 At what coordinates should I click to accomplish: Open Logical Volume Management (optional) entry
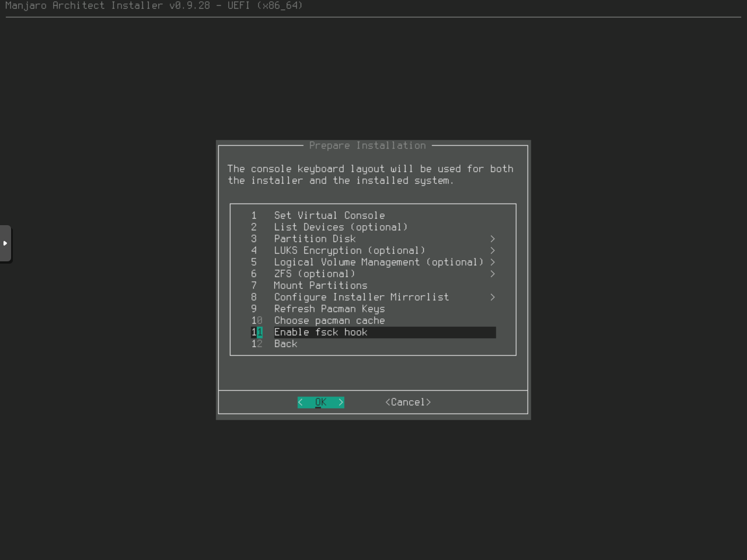point(378,262)
